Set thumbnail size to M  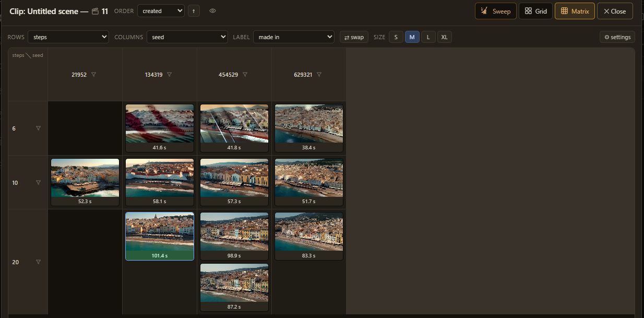pos(412,37)
